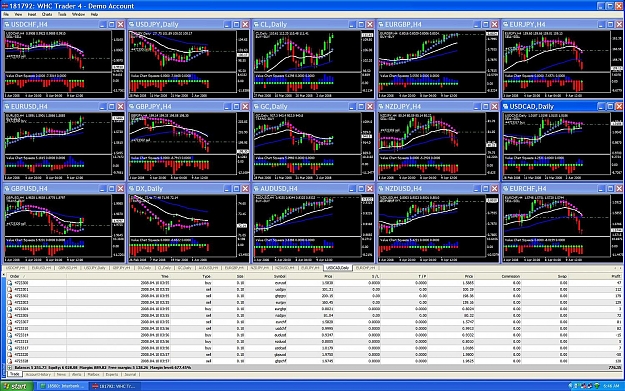This screenshot has height=391, width=625.
Task: Click the chart icon in EURJPY,H4 window title
Action: coord(505,25)
